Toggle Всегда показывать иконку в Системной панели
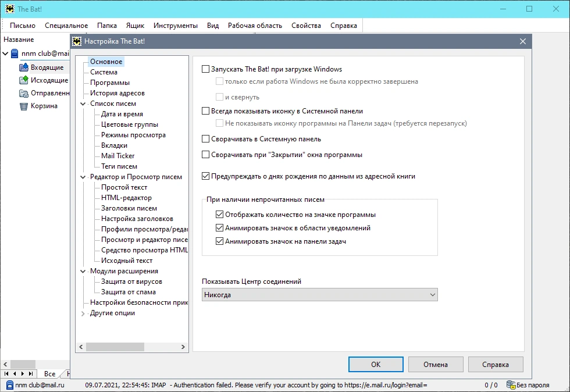Viewport: 570px width, 392px height. pos(206,111)
